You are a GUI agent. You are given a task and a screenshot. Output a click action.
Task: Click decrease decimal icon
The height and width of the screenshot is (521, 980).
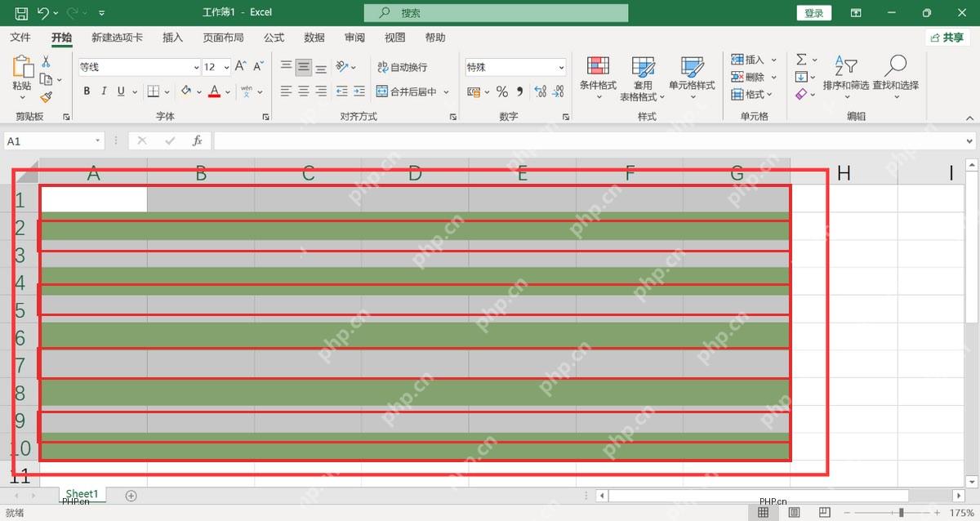(x=557, y=91)
